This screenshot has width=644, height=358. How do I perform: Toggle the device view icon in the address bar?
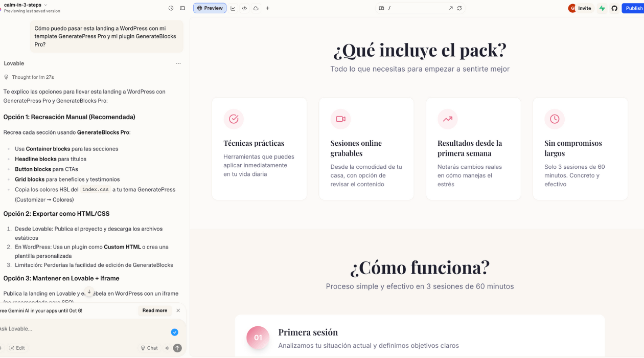[380, 8]
